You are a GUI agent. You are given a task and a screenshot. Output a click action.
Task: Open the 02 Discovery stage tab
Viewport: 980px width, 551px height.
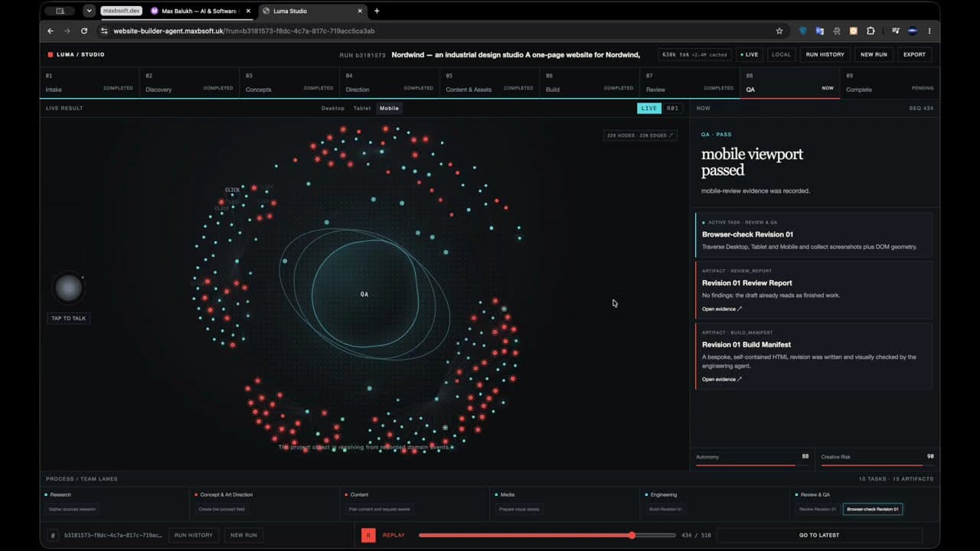tap(189, 83)
